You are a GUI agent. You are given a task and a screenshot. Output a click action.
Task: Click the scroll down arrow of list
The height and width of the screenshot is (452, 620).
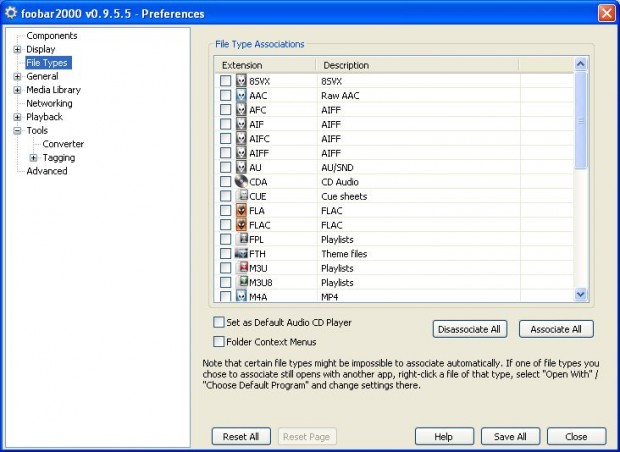[x=580, y=294]
